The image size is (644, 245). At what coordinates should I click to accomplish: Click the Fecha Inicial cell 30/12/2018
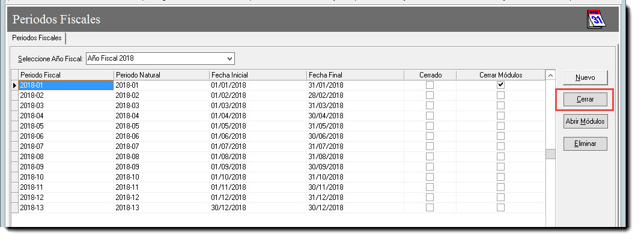258,208
